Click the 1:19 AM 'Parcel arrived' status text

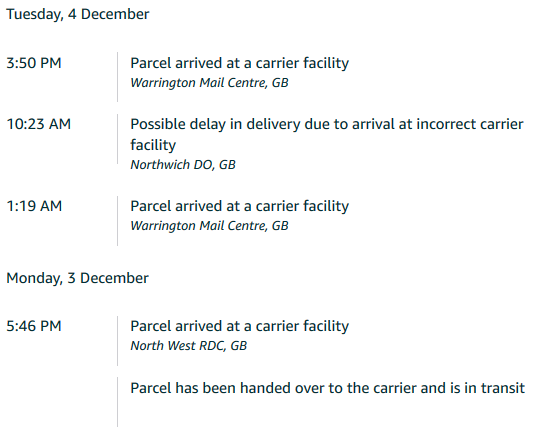pos(239,207)
